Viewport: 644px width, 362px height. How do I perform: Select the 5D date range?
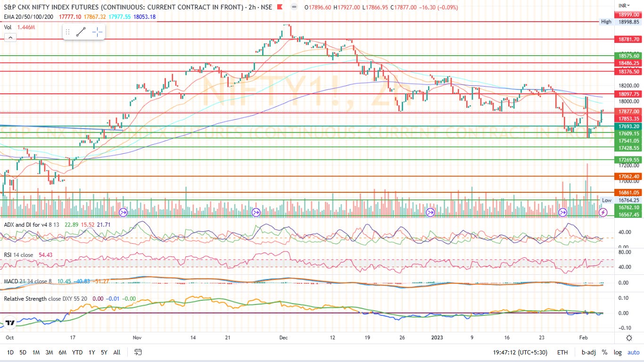click(x=23, y=352)
